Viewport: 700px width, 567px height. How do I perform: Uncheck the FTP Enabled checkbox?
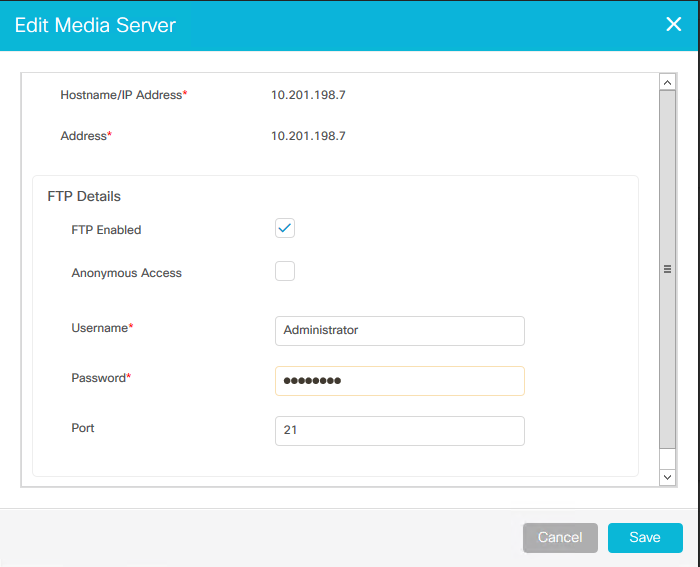pos(285,228)
